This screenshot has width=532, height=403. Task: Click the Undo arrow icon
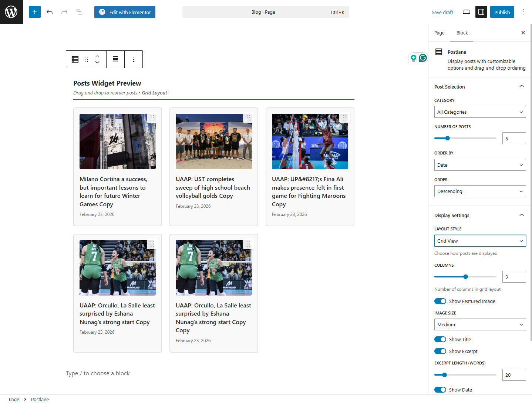point(49,12)
